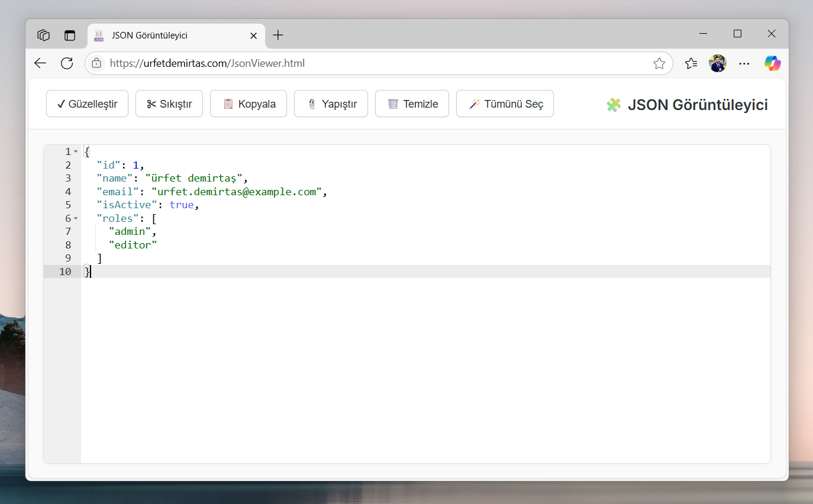Open the favorites list icon
This screenshot has height=504, width=813.
[691, 63]
